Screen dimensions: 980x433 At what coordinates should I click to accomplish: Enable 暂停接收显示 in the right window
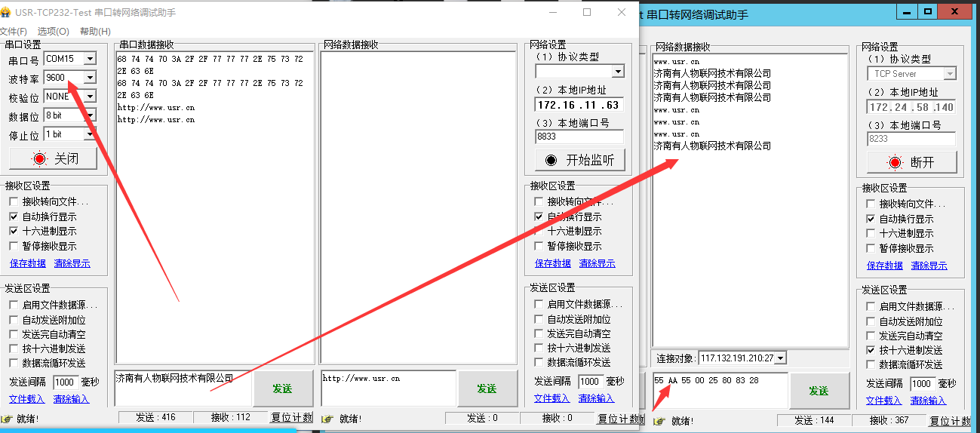[871, 248]
